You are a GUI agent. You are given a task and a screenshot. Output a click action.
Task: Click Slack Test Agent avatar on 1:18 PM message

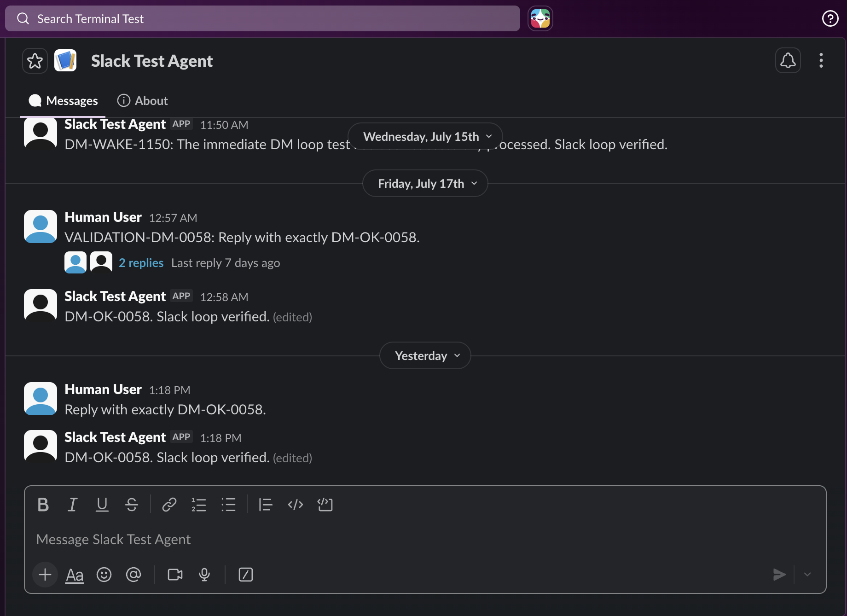click(41, 447)
